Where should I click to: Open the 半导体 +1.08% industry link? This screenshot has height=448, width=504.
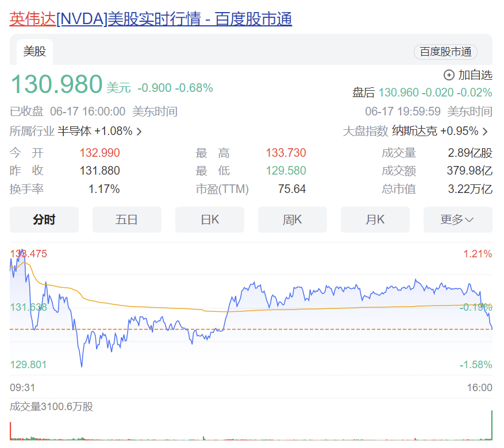pos(95,131)
